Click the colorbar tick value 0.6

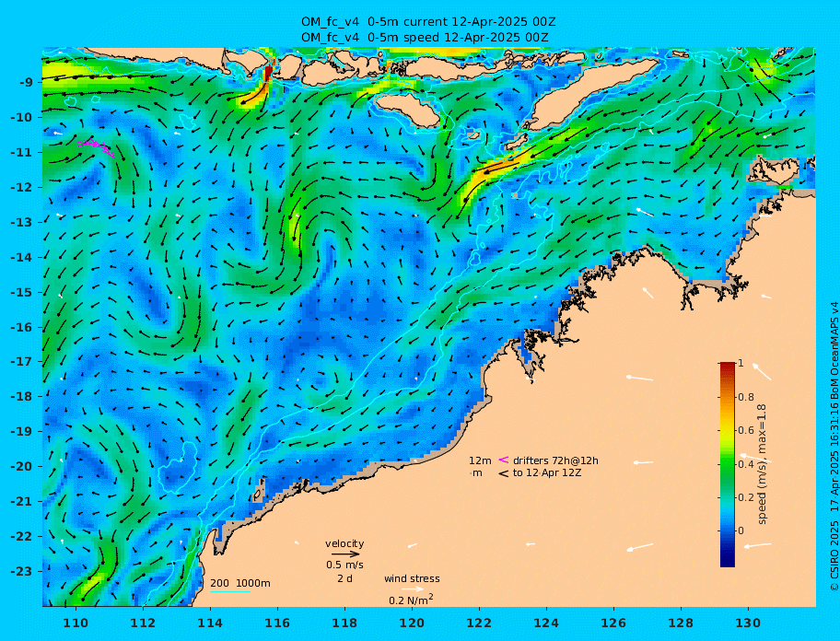click(x=746, y=430)
